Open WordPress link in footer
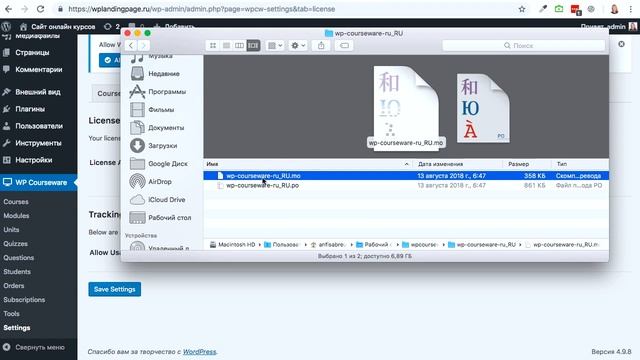Screen dimensions: 640x360 (x=199, y=351)
